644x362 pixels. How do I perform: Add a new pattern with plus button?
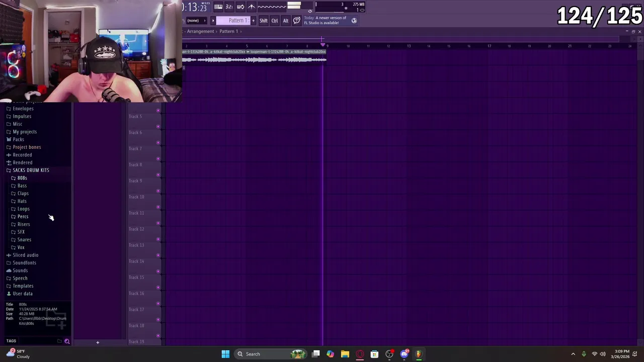pyautogui.click(x=253, y=21)
